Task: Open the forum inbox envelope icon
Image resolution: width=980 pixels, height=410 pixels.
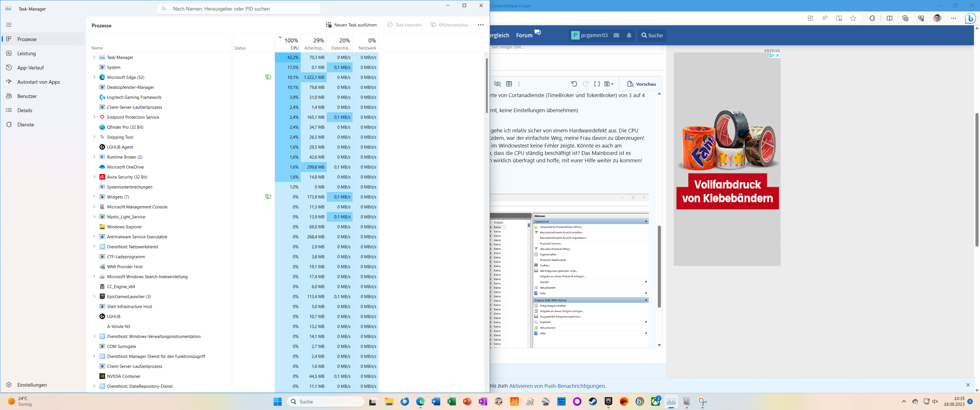Action: (616, 35)
